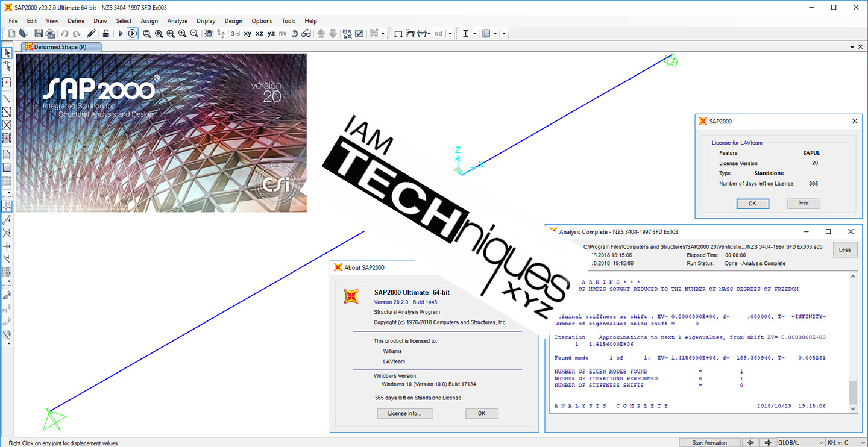This screenshot has height=447, width=868.
Task: Click the Rotate 3D View icon
Action: pos(295,34)
